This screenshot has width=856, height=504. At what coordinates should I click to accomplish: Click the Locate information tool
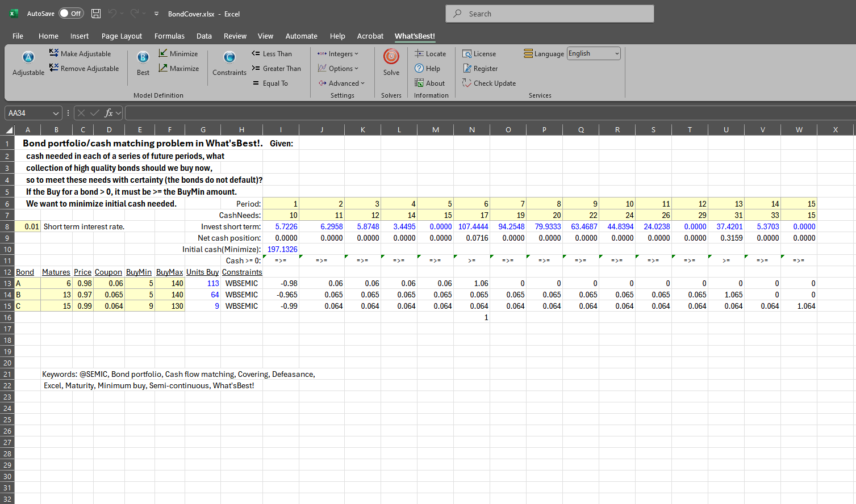430,53
